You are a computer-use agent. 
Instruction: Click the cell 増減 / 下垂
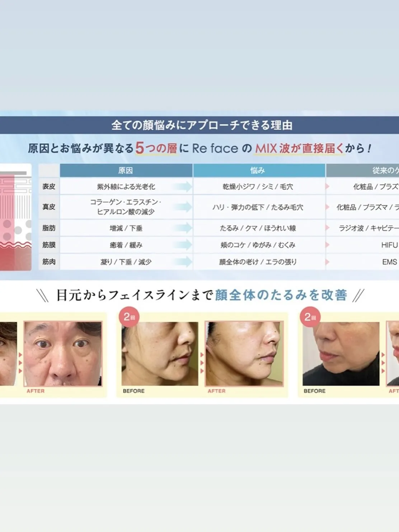coord(126,228)
